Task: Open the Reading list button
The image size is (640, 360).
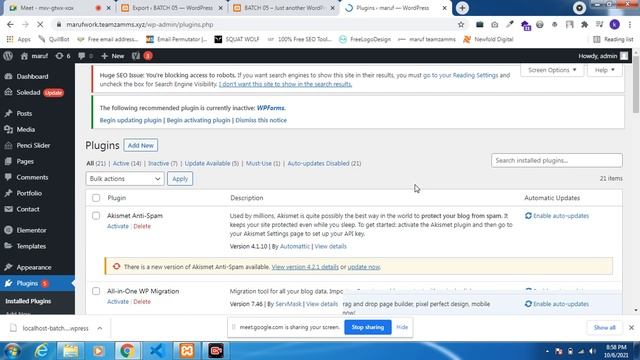Action: [x=613, y=39]
